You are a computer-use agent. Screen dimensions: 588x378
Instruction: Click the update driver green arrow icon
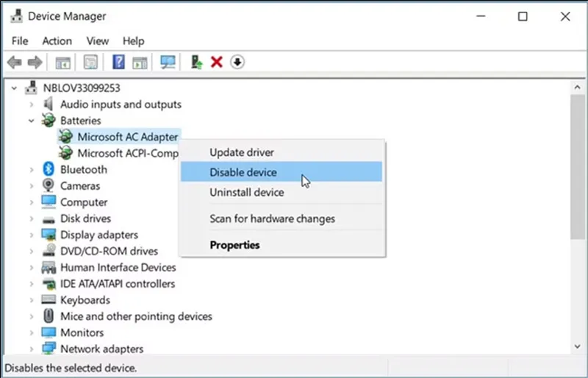(x=196, y=63)
